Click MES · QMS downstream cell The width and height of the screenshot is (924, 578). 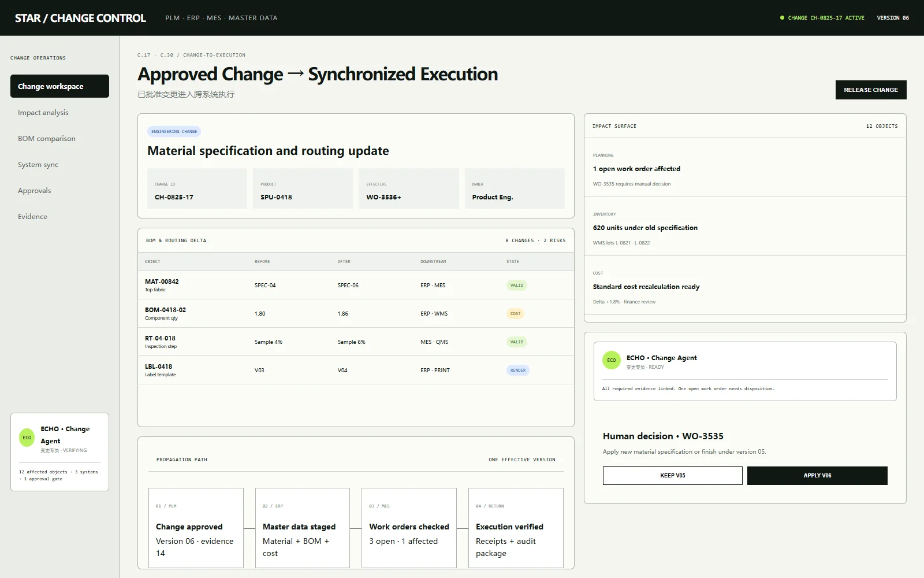click(434, 342)
